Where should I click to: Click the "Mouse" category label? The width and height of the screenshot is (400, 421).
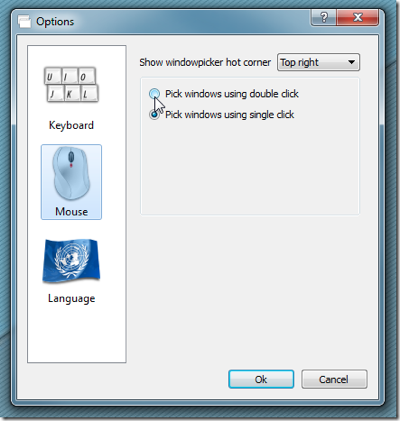(72, 212)
